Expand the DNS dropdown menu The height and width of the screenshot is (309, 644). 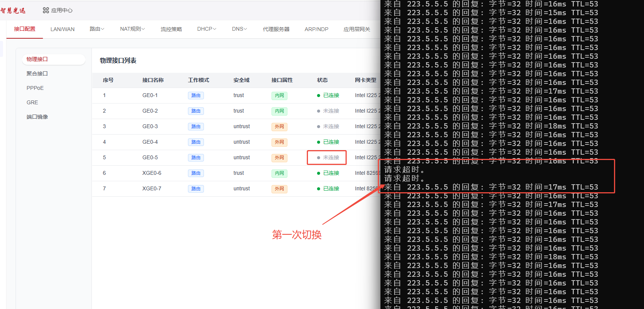[x=240, y=29]
